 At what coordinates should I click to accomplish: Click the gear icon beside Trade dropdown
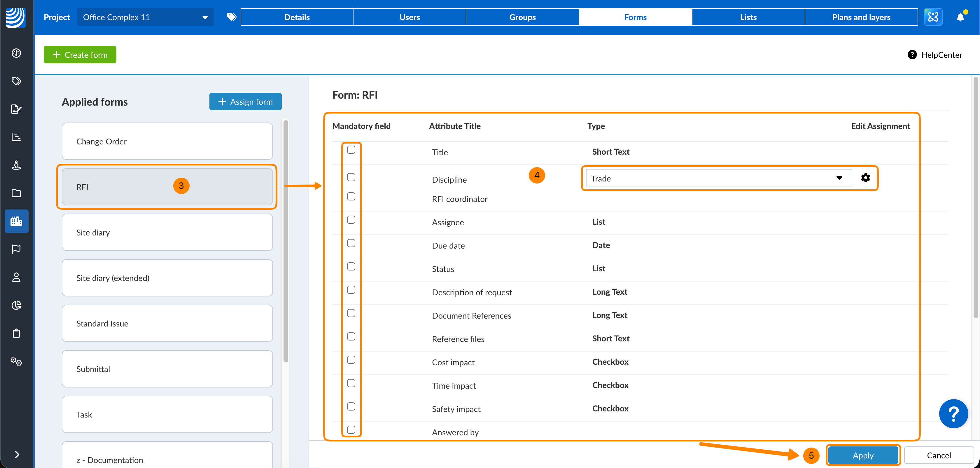point(865,178)
